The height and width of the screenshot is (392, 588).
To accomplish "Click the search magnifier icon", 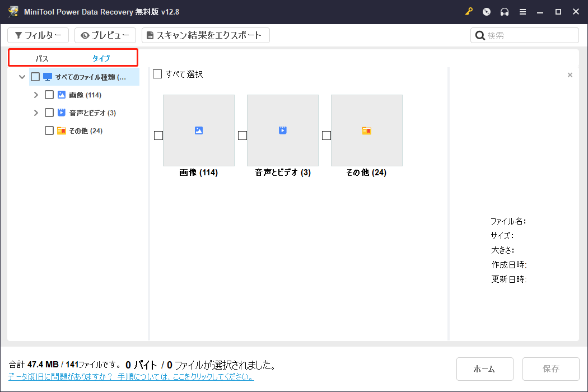I will 480,35.
